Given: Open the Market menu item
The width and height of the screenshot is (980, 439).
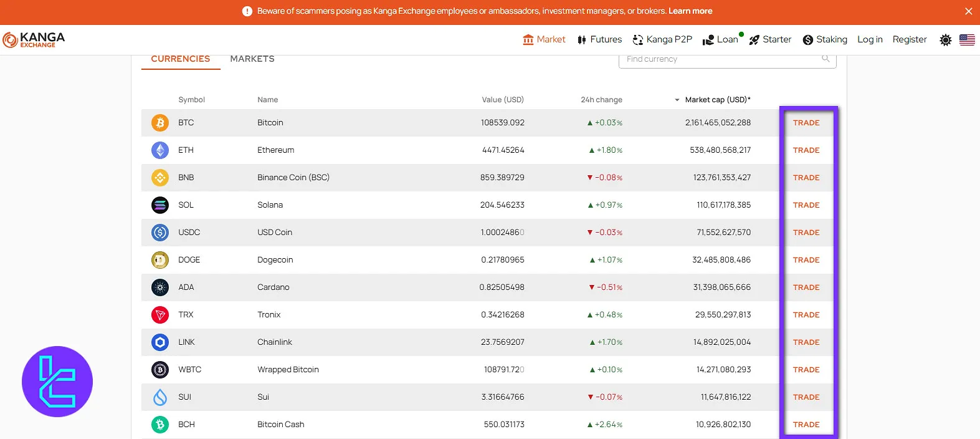Looking at the screenshot, I should click(x=544, y=39).
